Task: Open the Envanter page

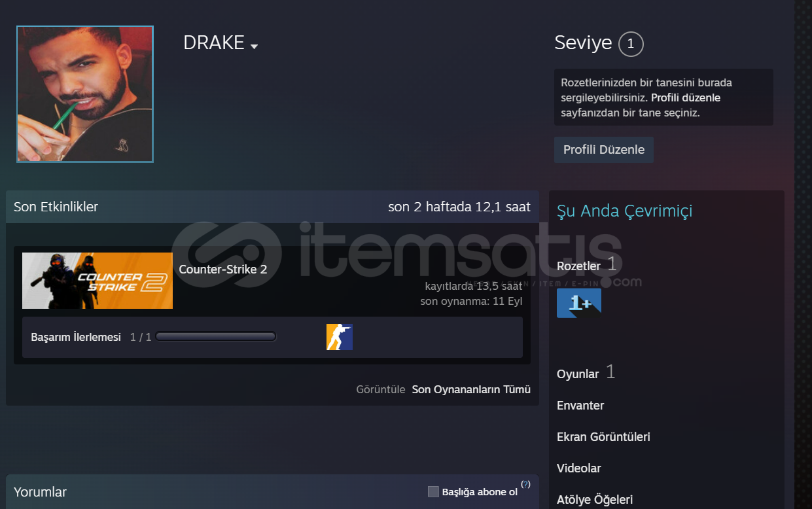Action: (x=580, y=406)
